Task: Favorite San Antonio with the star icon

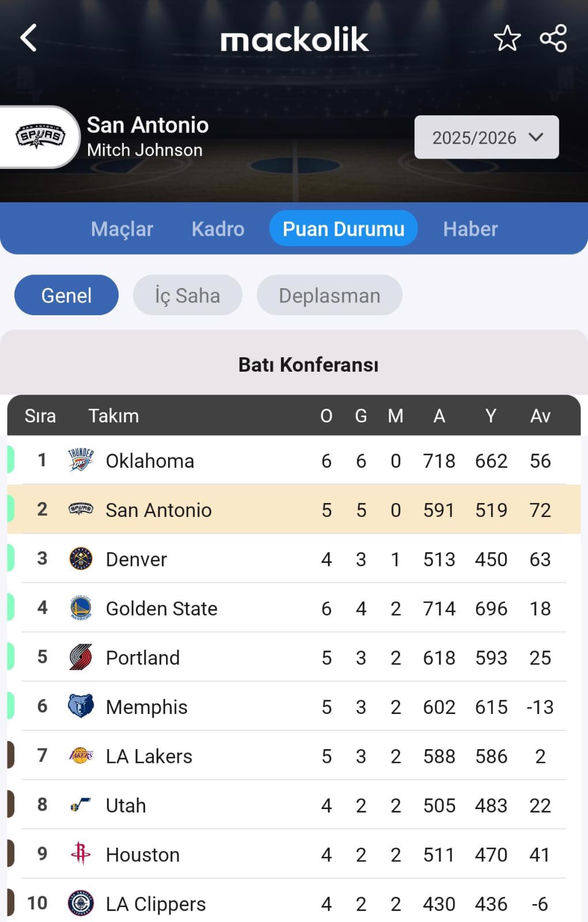Action: [x=507, y=39]
